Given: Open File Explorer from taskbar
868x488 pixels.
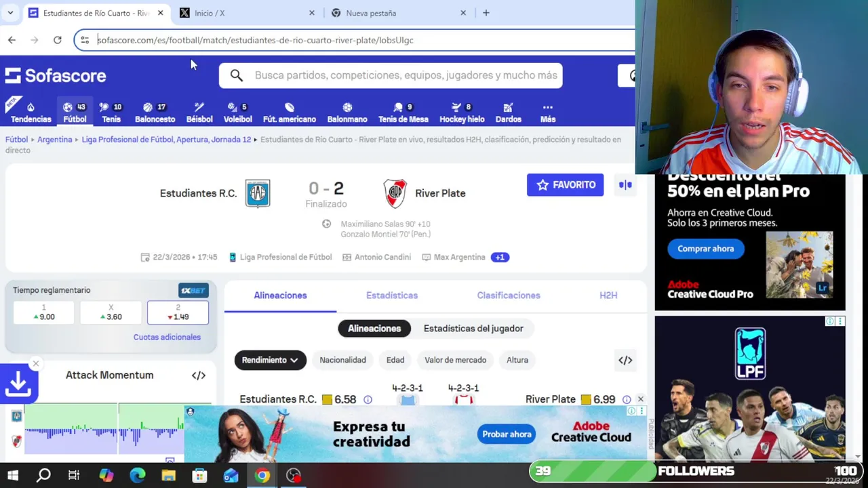Looking at the screenshot, I should 168,476.
